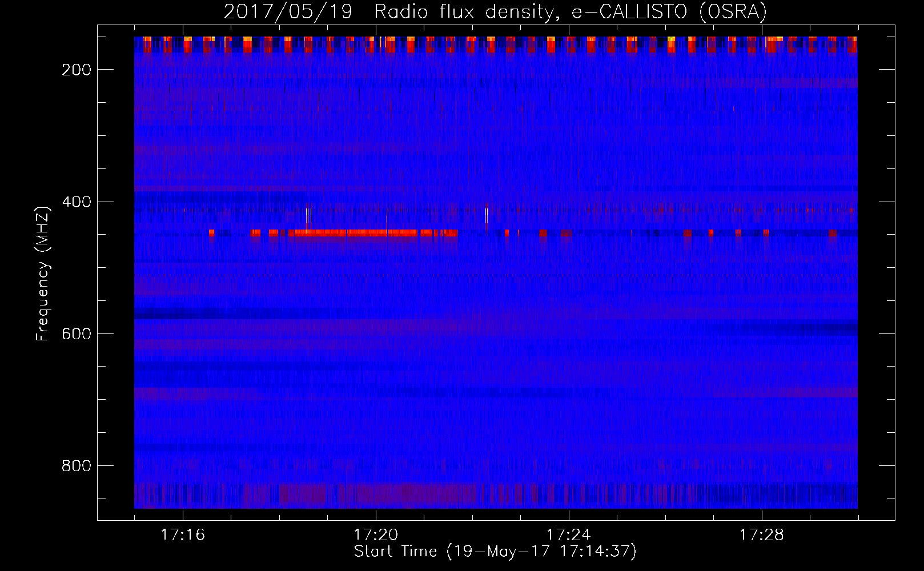Select the 200 frequency tick label
The width and height of the screenshot is (924, 571).
click(77, 70)
